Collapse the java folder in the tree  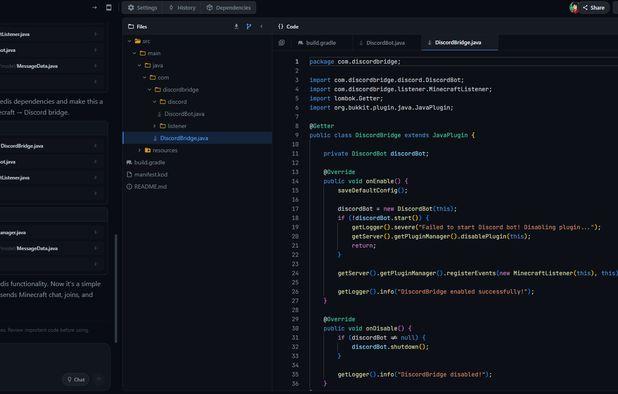[140, 65]
